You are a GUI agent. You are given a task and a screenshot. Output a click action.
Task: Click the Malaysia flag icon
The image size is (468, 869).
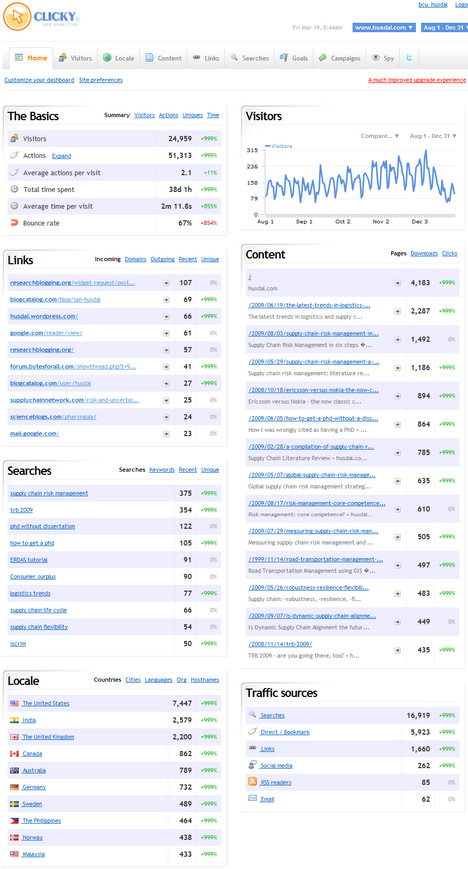point(14,854)
